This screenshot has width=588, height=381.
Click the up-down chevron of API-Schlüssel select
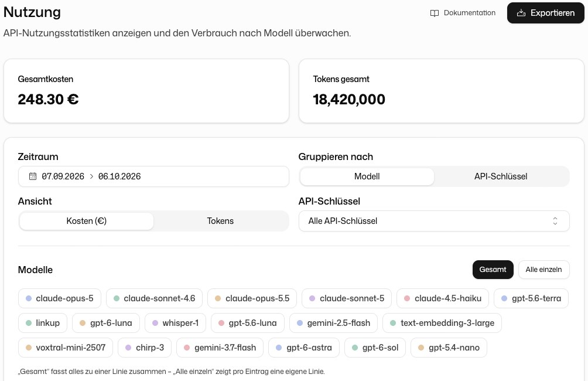(555, 221)
